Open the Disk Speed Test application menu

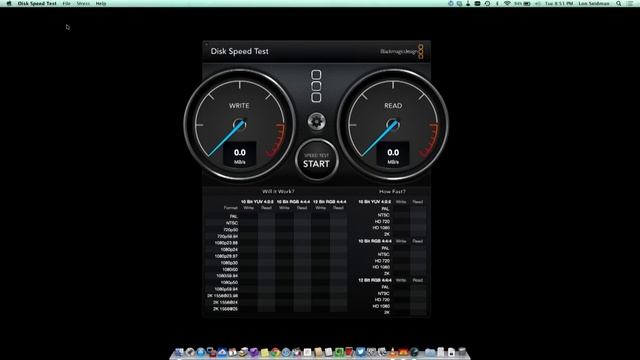(37, 3)
